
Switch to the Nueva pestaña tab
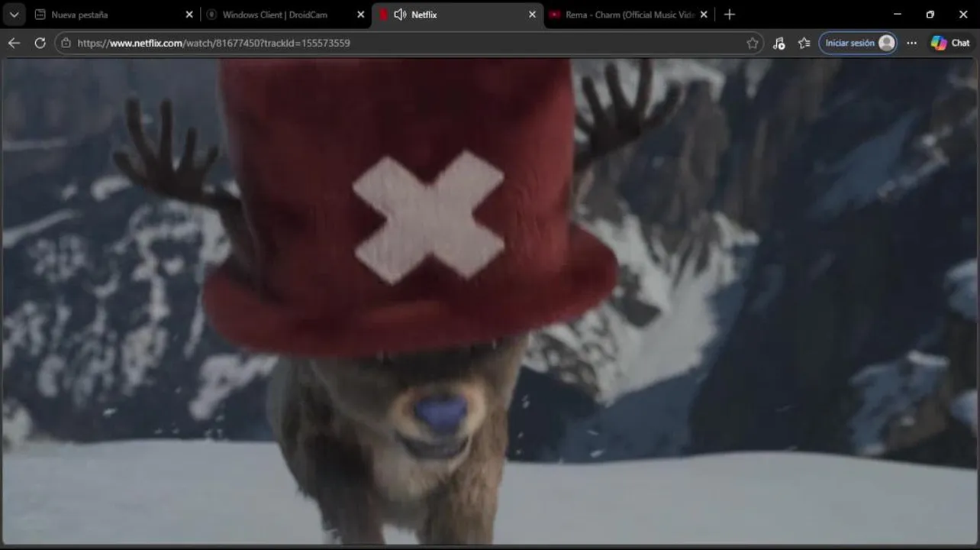pyautogui.click(x=113, y=15)
